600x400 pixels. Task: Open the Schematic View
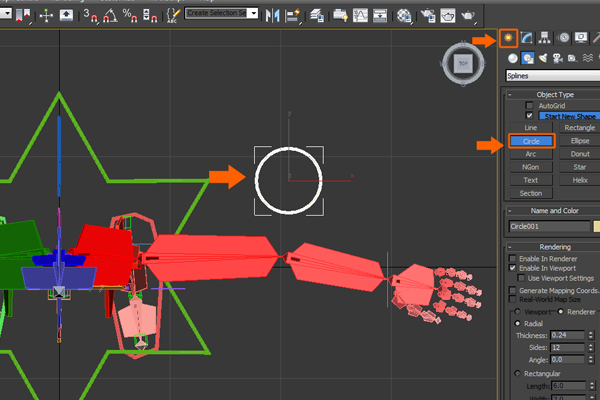(x=380, y=16)
